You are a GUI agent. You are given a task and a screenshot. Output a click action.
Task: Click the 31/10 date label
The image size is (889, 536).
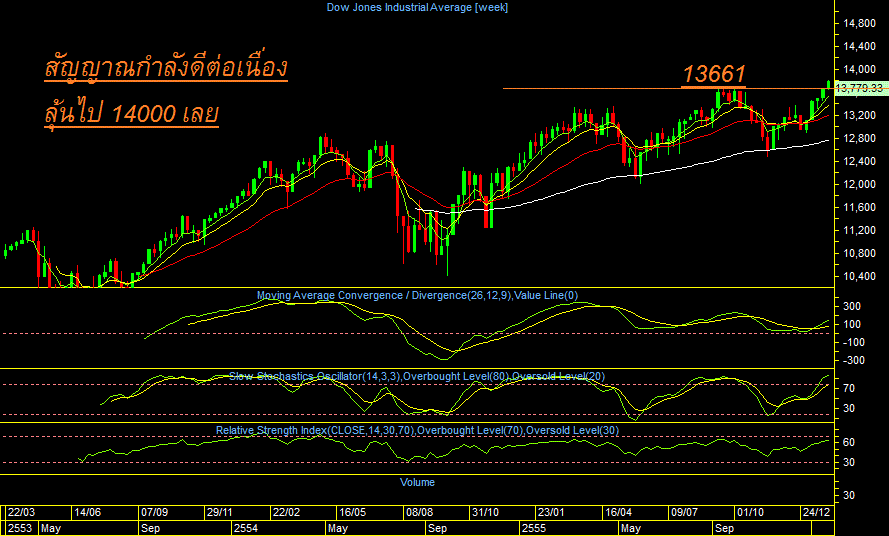[485, 513]
